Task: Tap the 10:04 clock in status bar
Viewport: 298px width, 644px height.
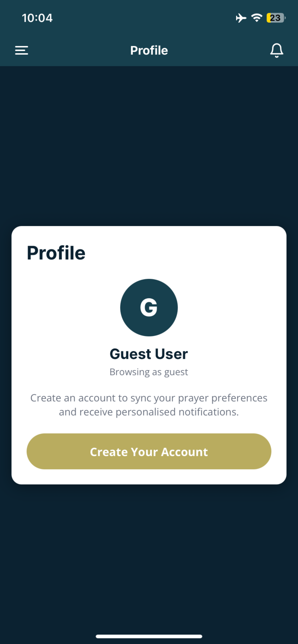Action: 37,18
